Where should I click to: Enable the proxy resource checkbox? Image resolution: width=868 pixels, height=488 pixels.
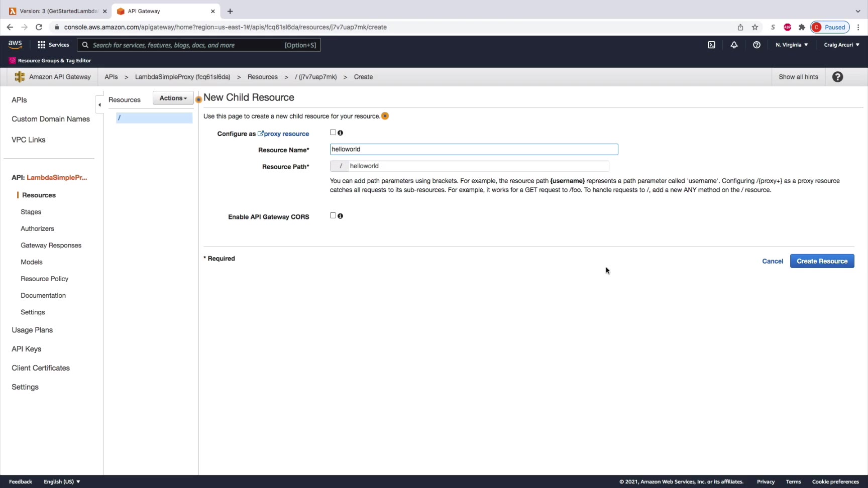pyautogui.click(x=333, y=133)
